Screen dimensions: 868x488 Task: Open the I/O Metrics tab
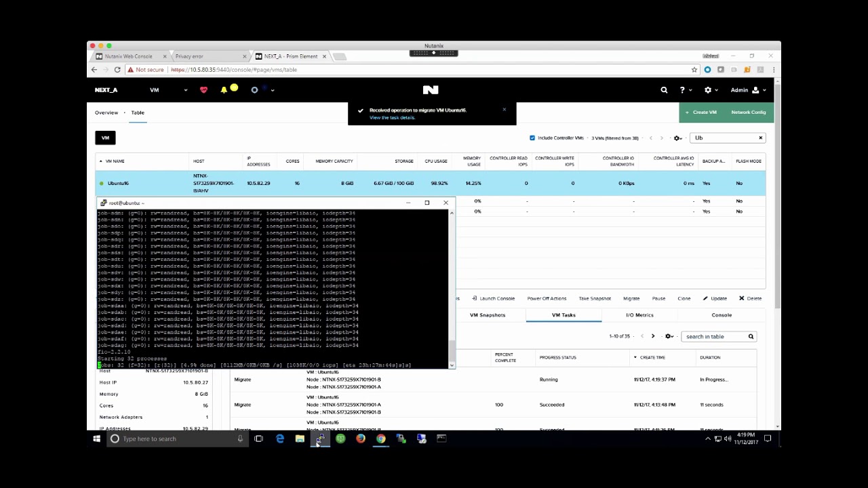point(639,315)
